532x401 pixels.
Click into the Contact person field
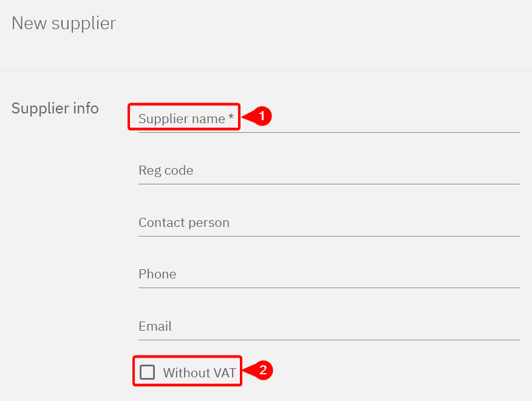(329, 223)
